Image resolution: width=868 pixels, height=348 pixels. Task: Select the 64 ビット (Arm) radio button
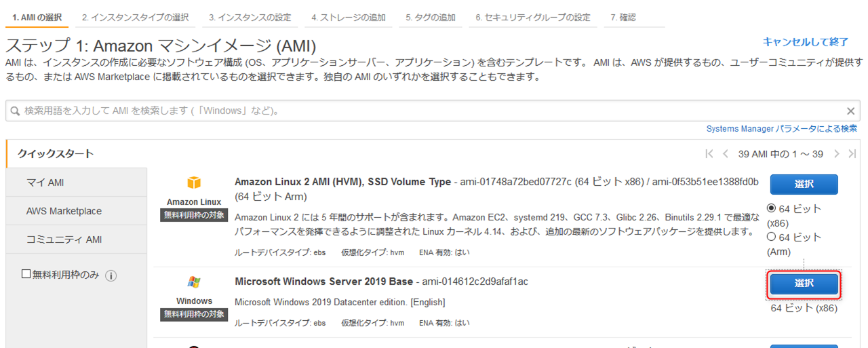[772, 237]
